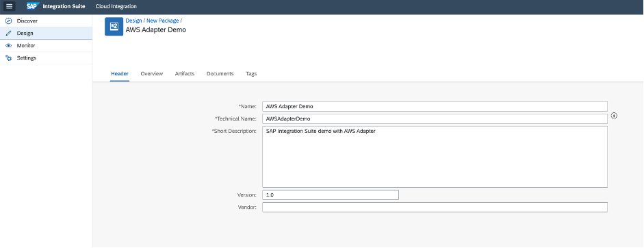644x248 pixels.
Task: Click into the Short Description text area
Action: (x=435, y=157)
